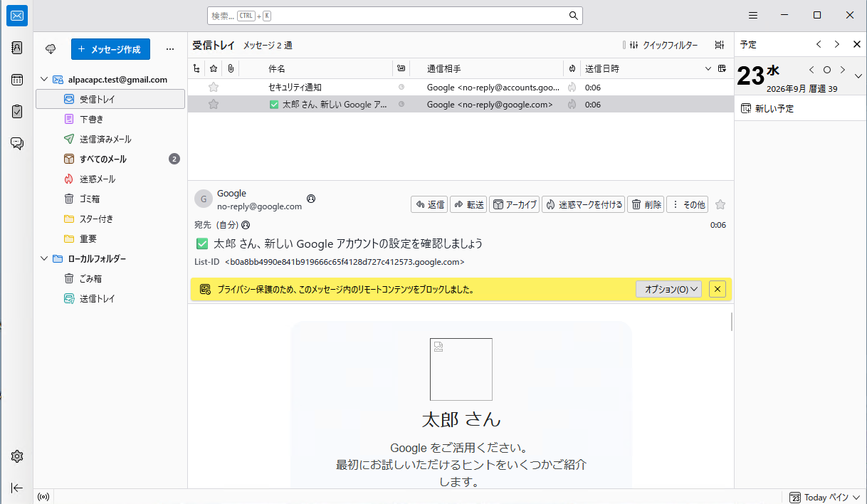Get messages with the cloud download icon
Image resolution: width=867 pixels, height=504 pixels.
click(x=51, y=49)
